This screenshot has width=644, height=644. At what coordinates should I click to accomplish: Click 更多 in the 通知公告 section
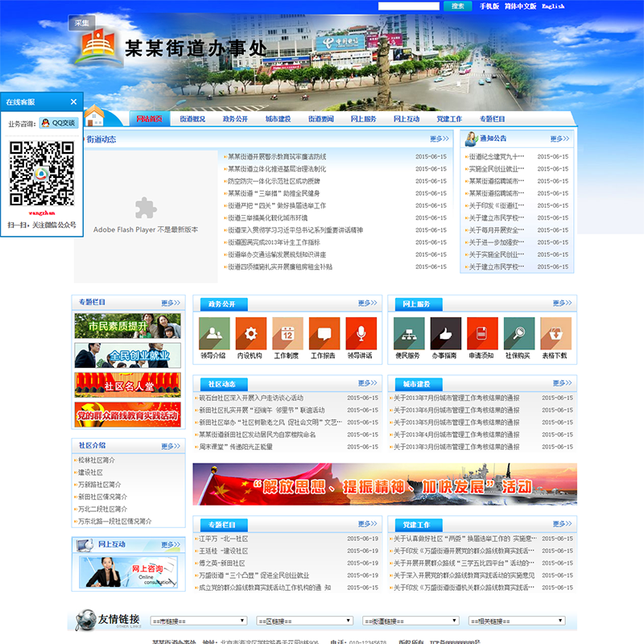click(x=559, y=138)
